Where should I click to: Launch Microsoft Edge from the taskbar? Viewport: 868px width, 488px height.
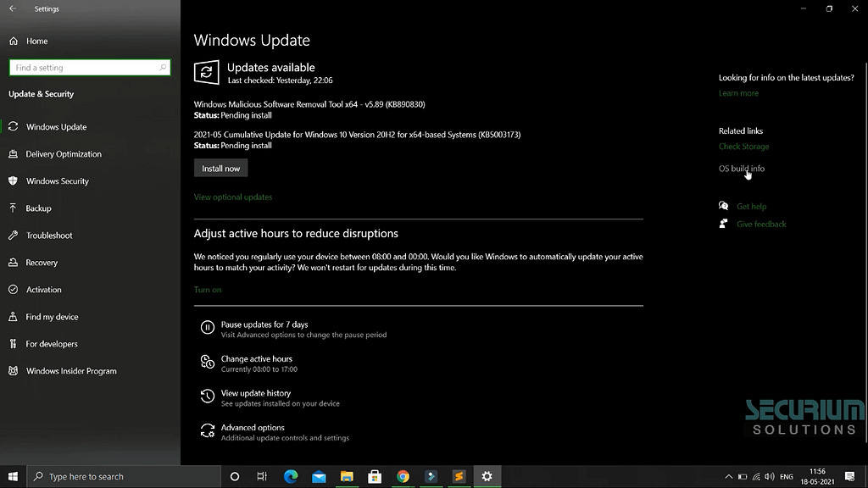click(291, 476)
